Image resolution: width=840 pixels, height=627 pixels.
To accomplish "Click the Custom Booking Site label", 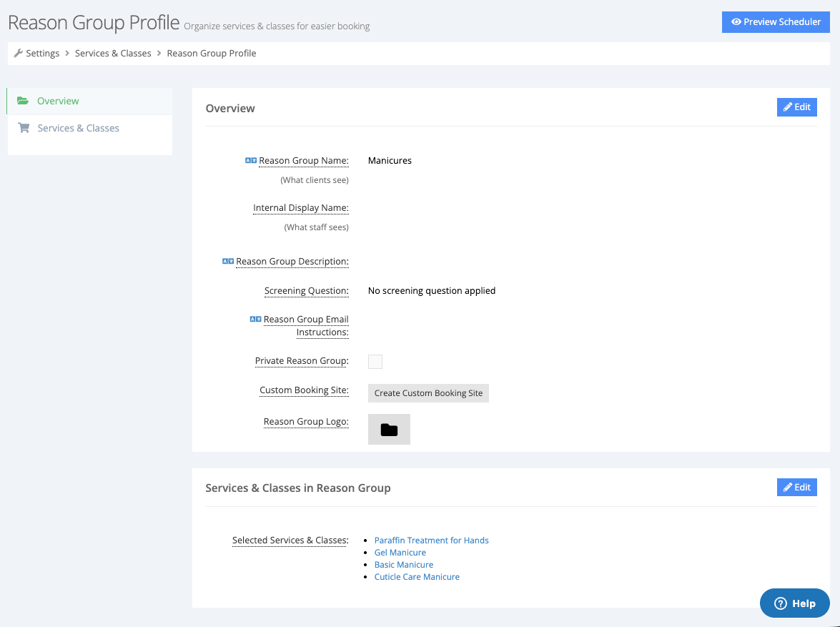I will point(304,390).
